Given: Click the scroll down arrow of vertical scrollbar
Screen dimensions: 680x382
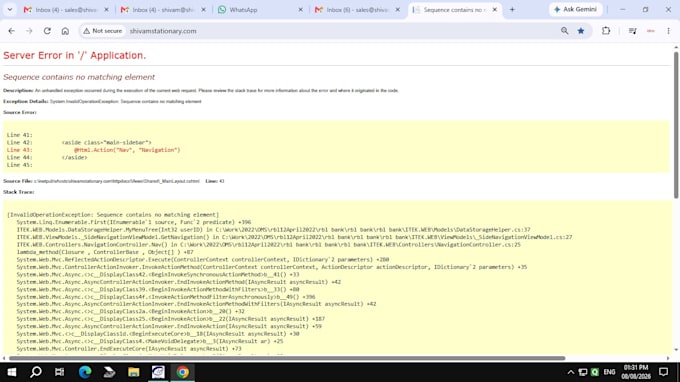Looking at the screenshot, I should click(676, 350).
